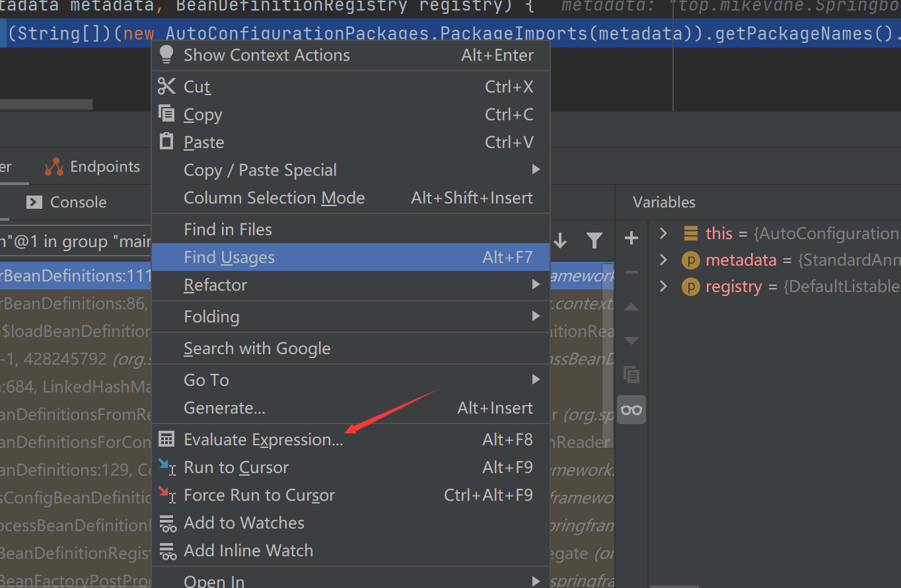Select the BeanDefinitions:86 stack frame

pos(76,303)
